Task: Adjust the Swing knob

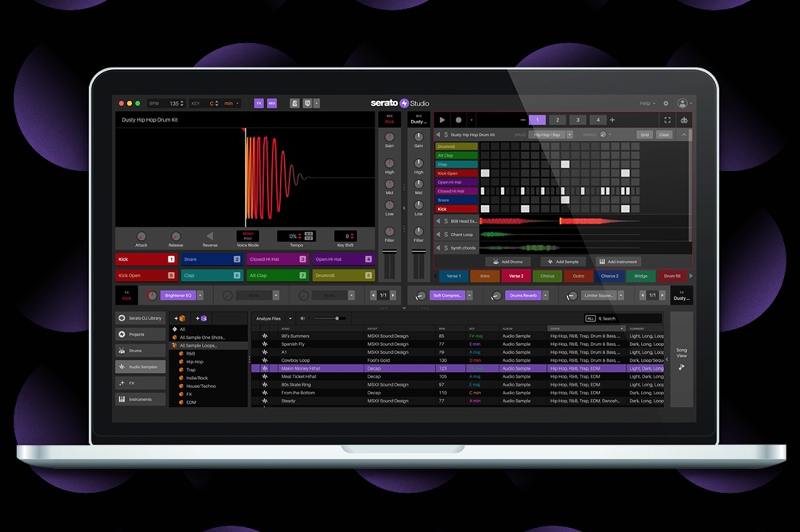Action: point(603,134)
